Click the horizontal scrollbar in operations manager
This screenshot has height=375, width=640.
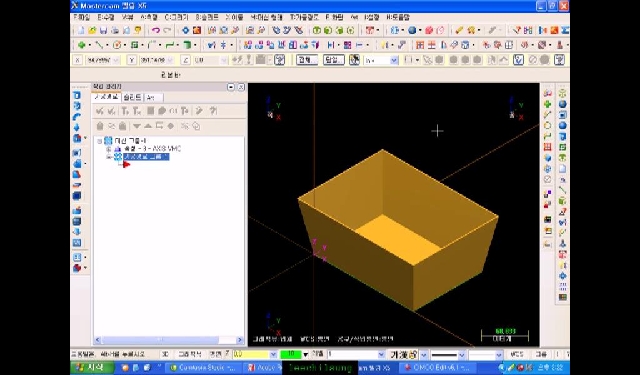click(x=168, y=340)
